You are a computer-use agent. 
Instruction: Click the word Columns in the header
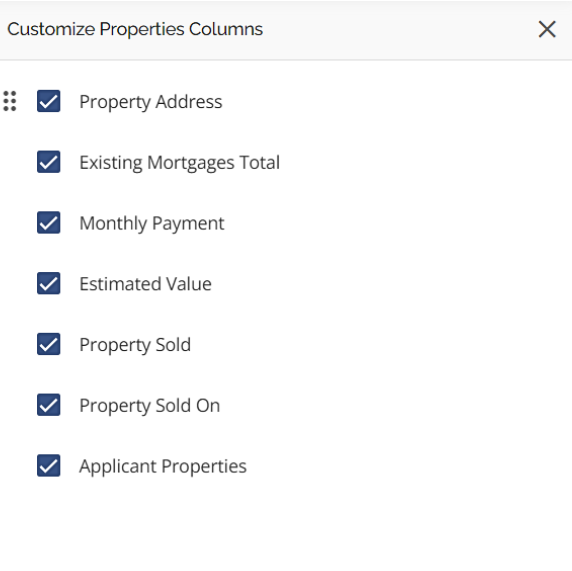[x=226, y=29]
